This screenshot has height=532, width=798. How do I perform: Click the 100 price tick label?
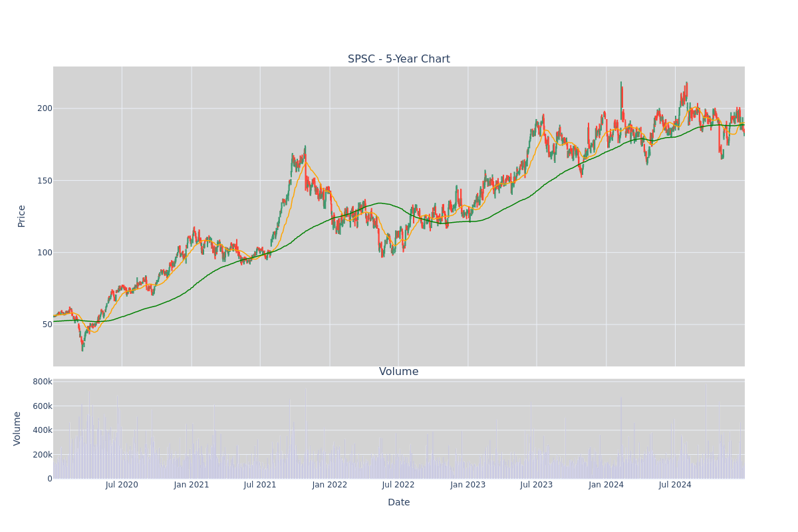point(45,253)
